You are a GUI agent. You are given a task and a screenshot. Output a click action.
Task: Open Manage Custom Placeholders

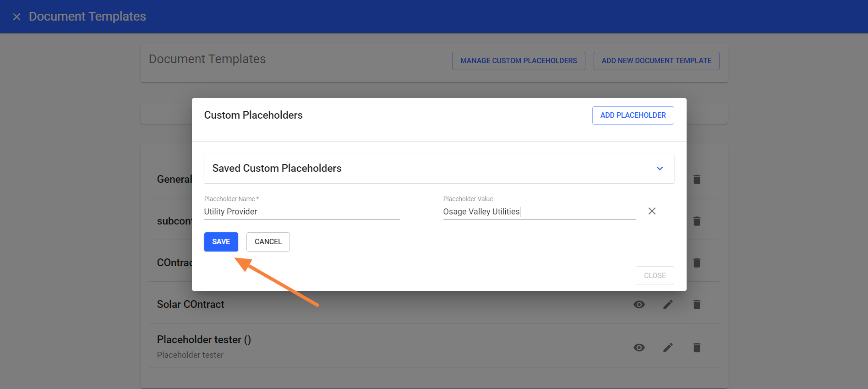tap(518, 61)
